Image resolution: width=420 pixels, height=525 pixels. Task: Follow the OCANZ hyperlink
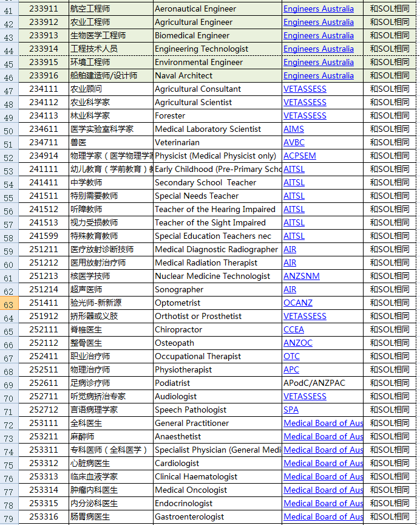tap(298, 303)
